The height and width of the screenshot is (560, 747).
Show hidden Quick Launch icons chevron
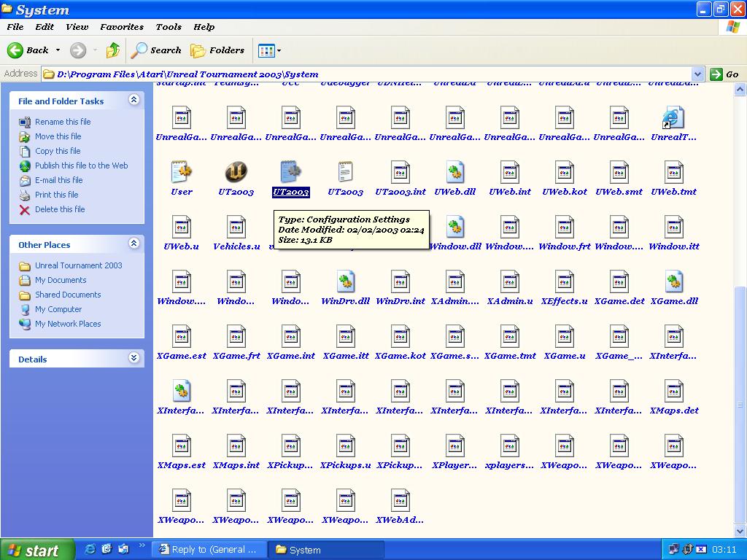point(142,545)
